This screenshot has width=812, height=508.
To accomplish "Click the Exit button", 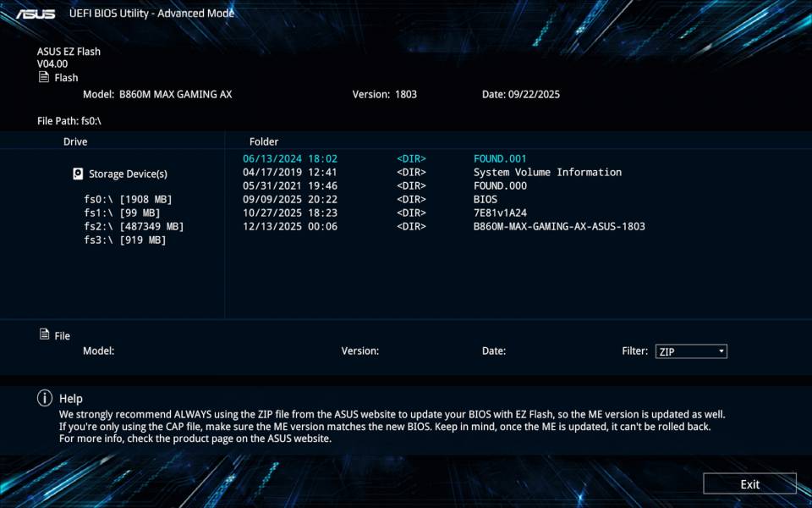I will click(749, 483).
